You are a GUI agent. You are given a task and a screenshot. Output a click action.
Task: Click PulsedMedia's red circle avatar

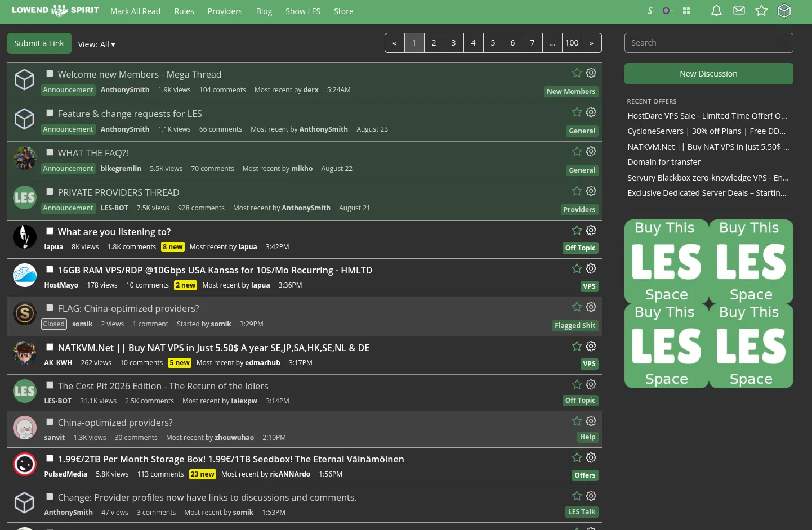(x=25, y=464)
